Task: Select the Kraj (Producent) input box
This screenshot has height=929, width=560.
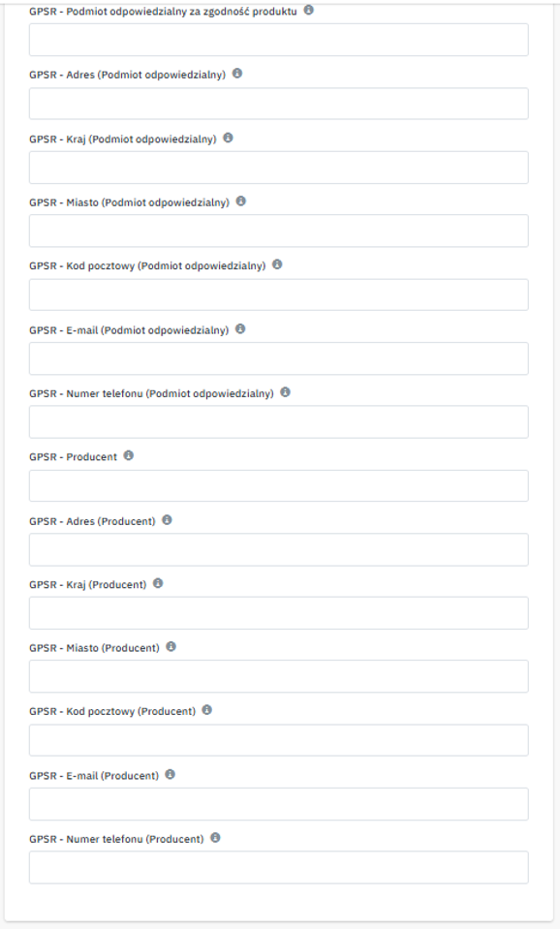Action: click(x=278, y=613)
